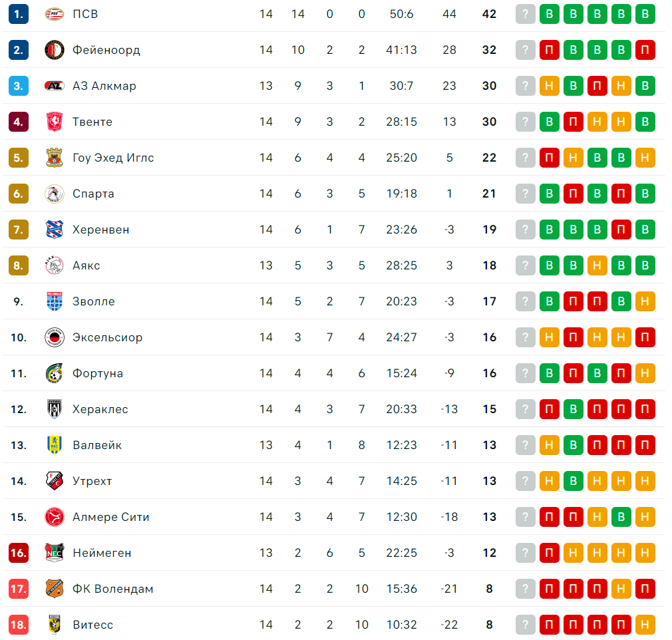Click the position 16 red rank badge

19,553
